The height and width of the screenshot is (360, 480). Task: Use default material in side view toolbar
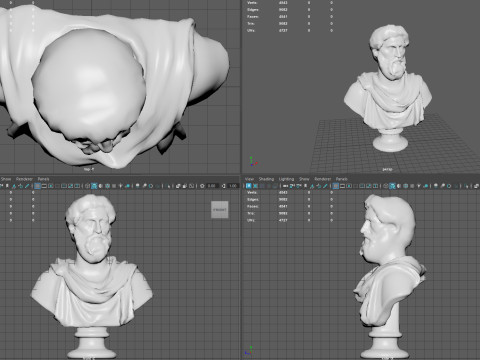399,186
